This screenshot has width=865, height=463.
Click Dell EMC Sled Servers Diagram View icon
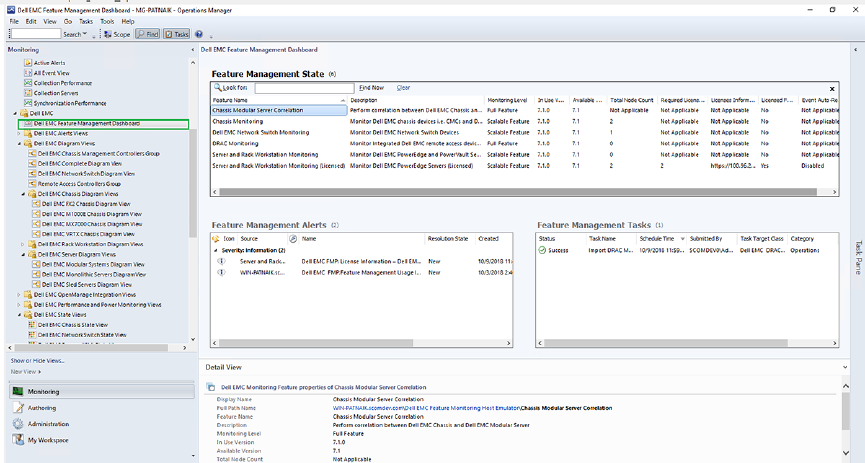(x=36, y=285)
